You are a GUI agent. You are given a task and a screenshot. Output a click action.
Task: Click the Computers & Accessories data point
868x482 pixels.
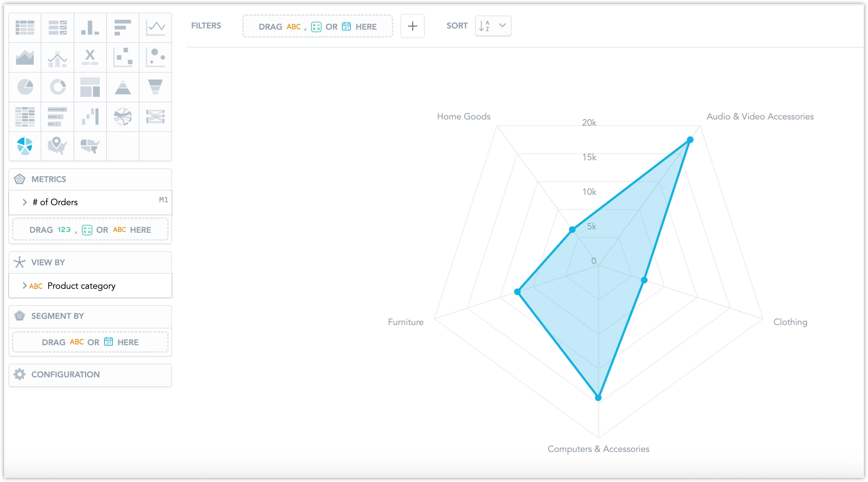pyautogui.click(x=598, y=398)
